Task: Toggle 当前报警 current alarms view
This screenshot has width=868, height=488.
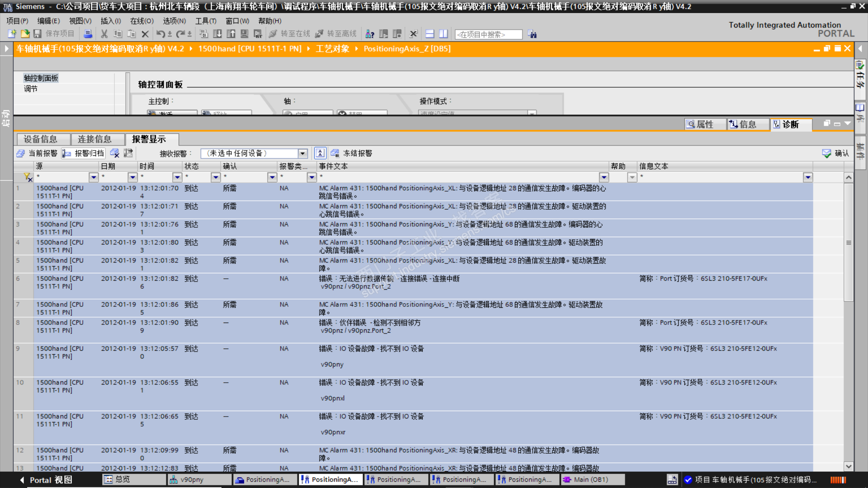Action: (38, 153)
